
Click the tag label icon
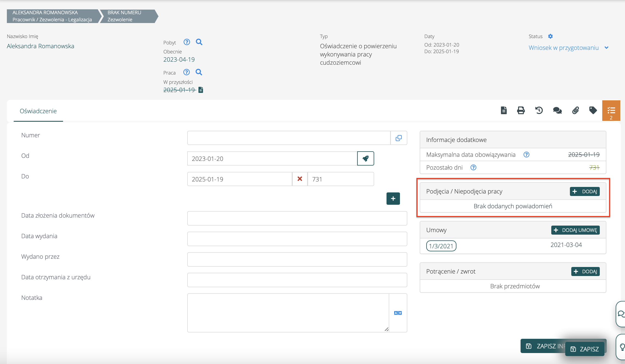coord(593,110)
